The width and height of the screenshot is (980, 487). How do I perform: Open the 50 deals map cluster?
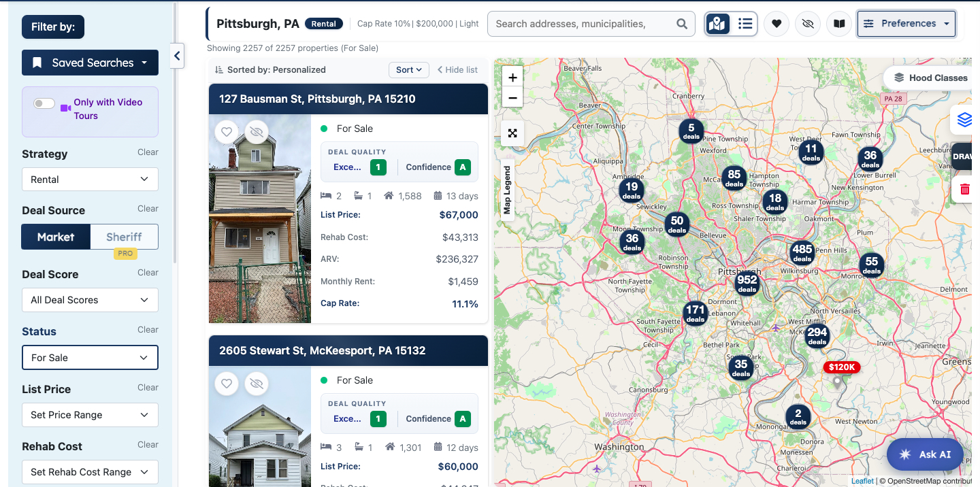[x=677, y=224]
